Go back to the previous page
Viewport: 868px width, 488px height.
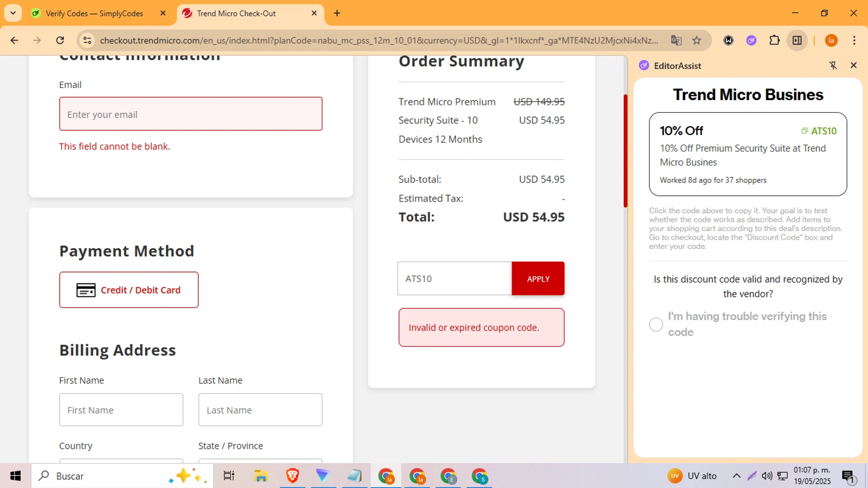point(14,41)
